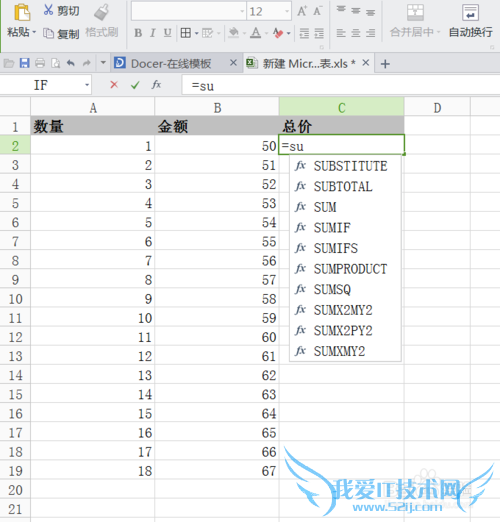Click Merge and Center (合并居中)
The height and width of the screenshot is (522, 500).
pos(415,21)
